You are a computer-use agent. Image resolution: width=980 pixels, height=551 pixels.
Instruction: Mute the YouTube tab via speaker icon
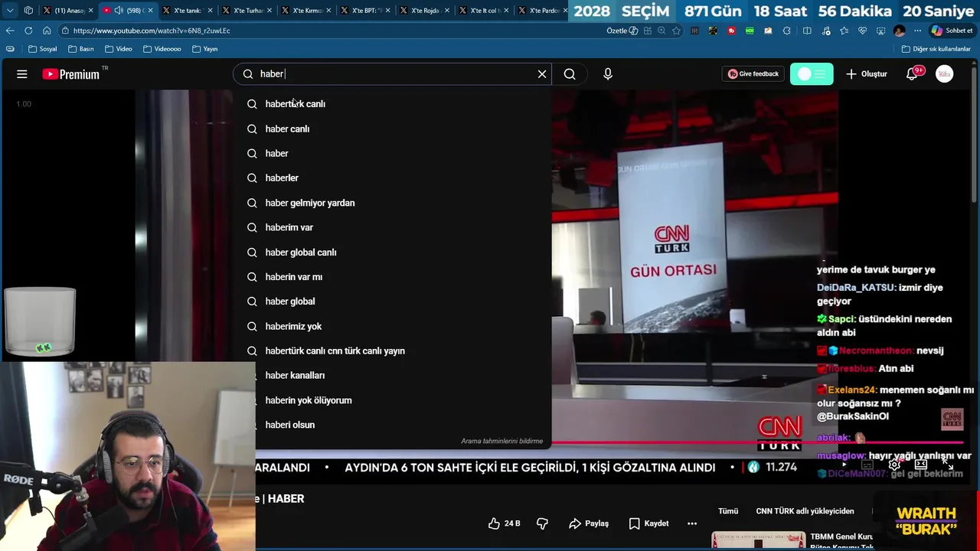click(x=119, y=11)
